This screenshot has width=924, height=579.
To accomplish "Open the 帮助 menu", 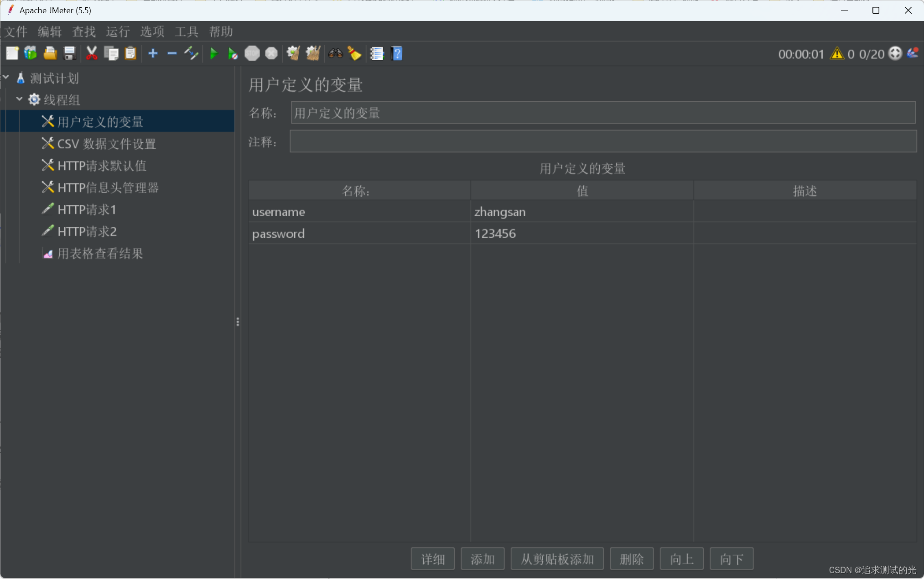I will click(221, 31).
